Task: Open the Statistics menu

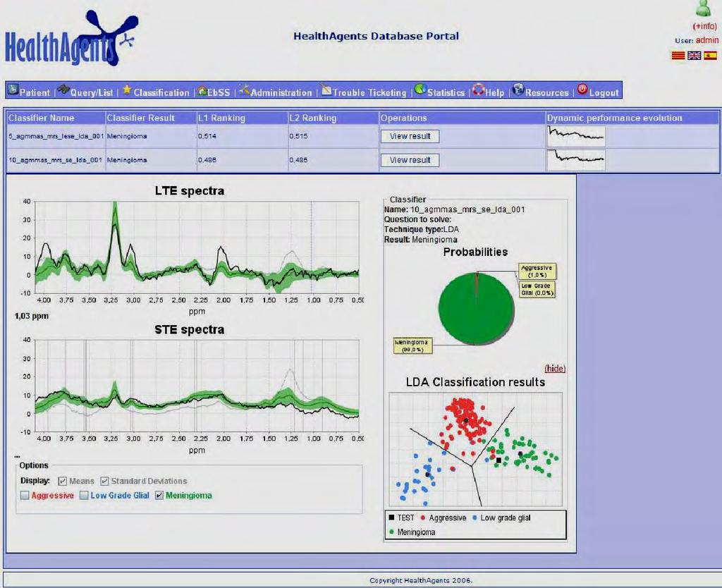Action: 446,92
